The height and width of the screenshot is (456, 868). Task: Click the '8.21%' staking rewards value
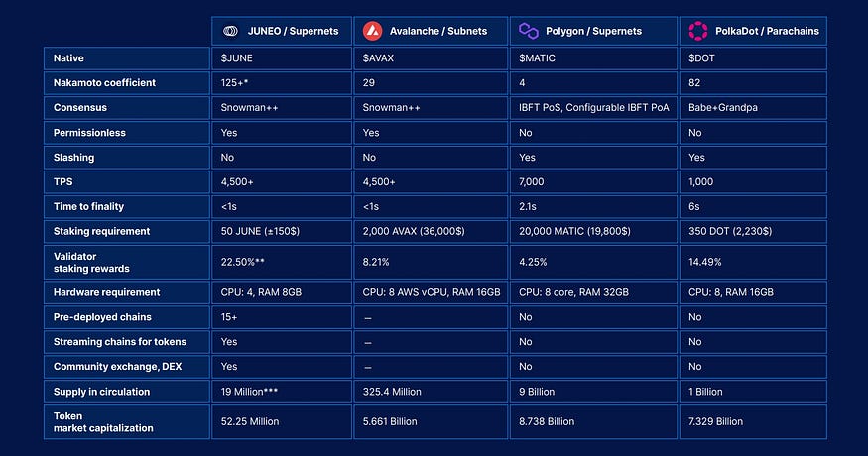click(x=376, y=263)
